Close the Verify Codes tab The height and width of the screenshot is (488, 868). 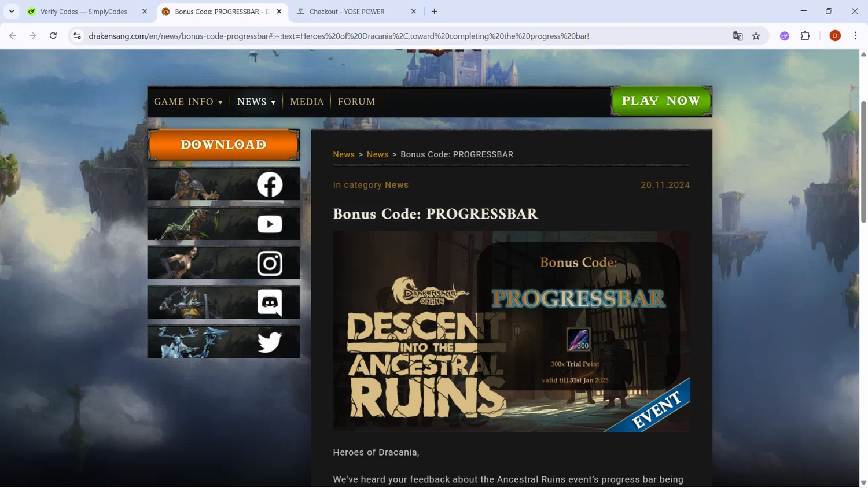click(x=145, y=12)
